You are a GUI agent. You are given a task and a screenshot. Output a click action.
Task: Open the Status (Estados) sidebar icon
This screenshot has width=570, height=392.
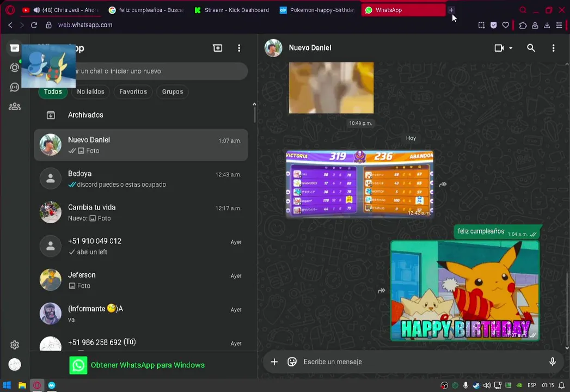pyautogui.click(x=15, y=68)
